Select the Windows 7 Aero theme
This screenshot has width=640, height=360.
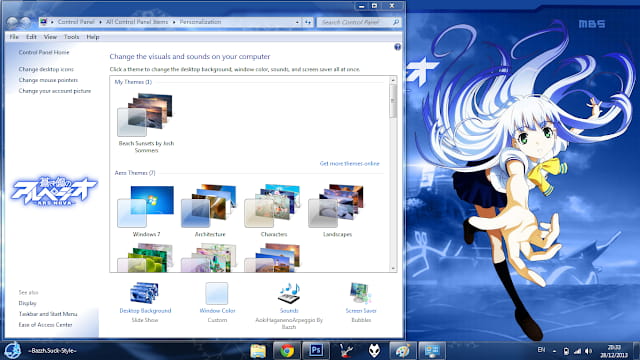pos(146,210)
